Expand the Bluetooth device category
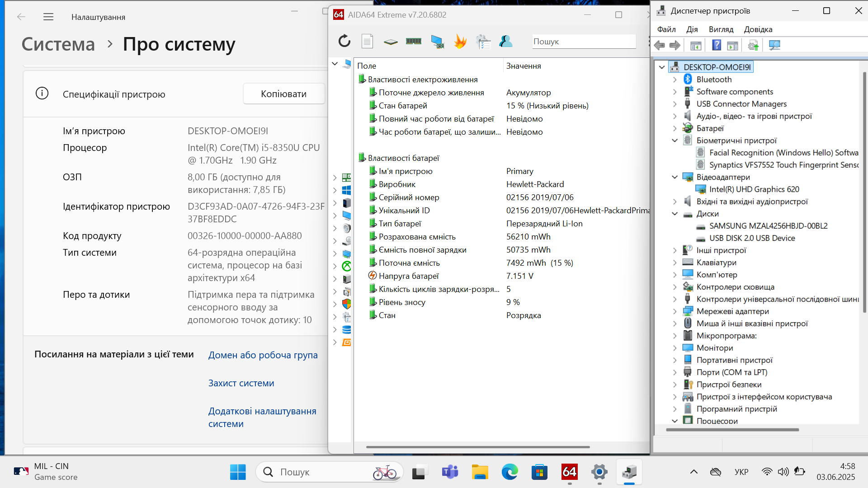The width and height of the screenshot is (868, 488). tap(675, 80)
